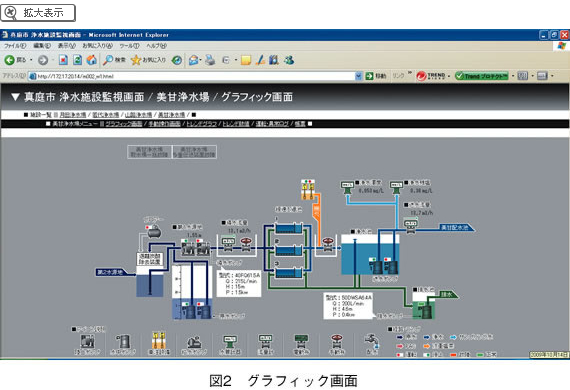Select filter basin number 1
The image size is (570, 390).
[289, 228]
